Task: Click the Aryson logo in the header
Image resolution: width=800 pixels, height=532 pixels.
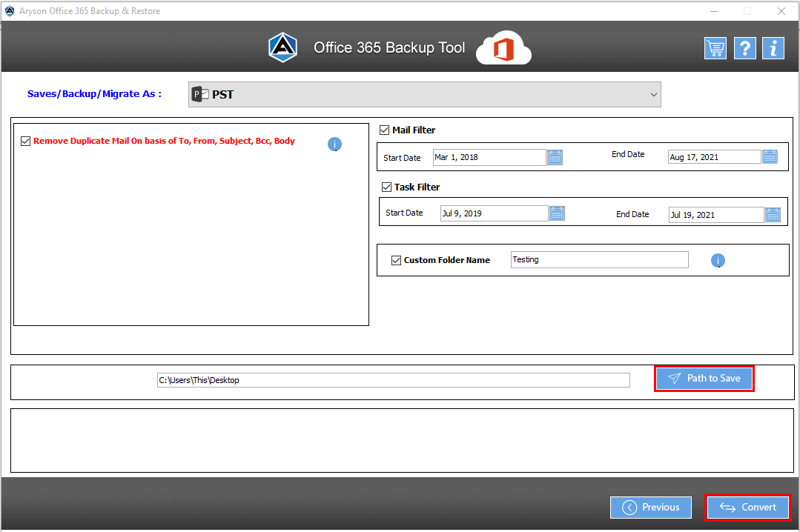Action: [283, 47]
